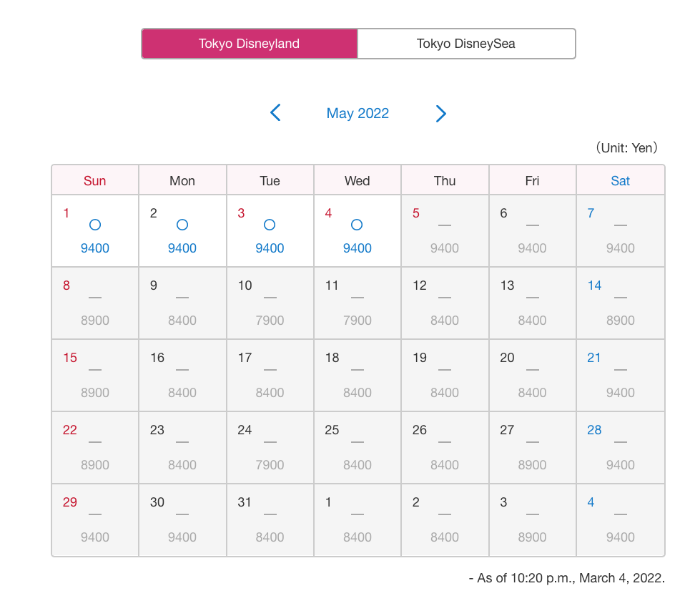Click the Sat column header
Screen dimensions: 700x601
(621, 180)
